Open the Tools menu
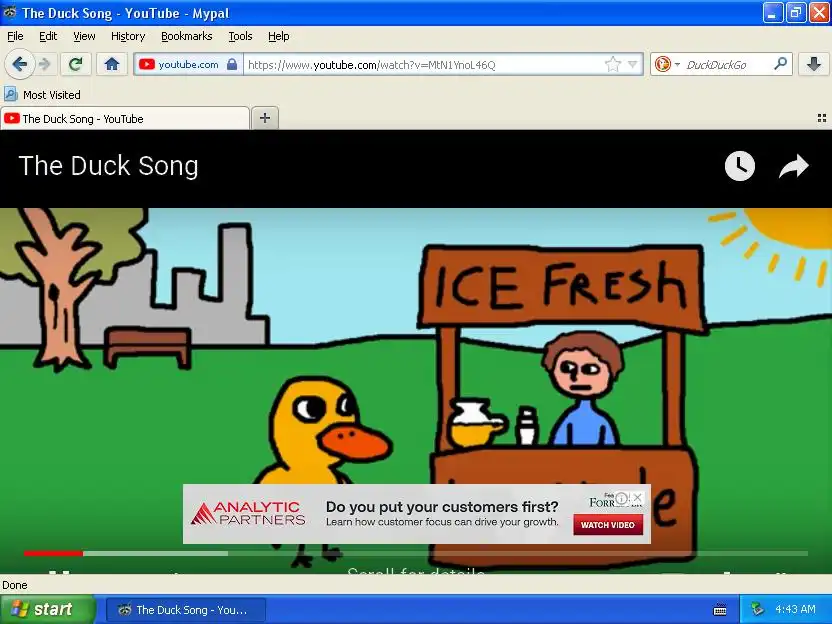 tap(240, 36)
